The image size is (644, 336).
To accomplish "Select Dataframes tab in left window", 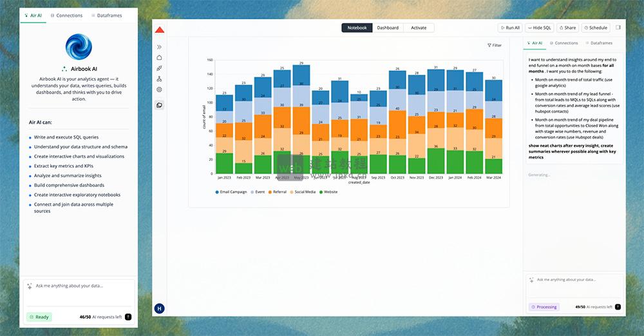I will [x=107, y=15].
